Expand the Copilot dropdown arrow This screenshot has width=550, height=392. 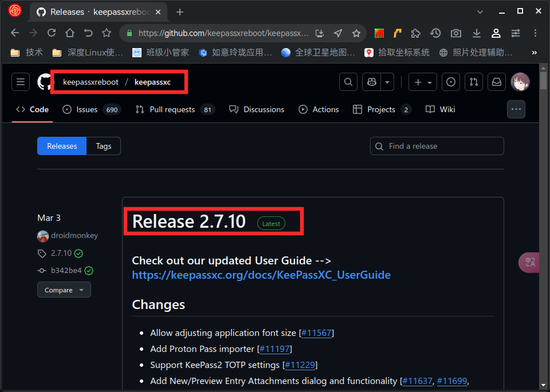[387, 82]
